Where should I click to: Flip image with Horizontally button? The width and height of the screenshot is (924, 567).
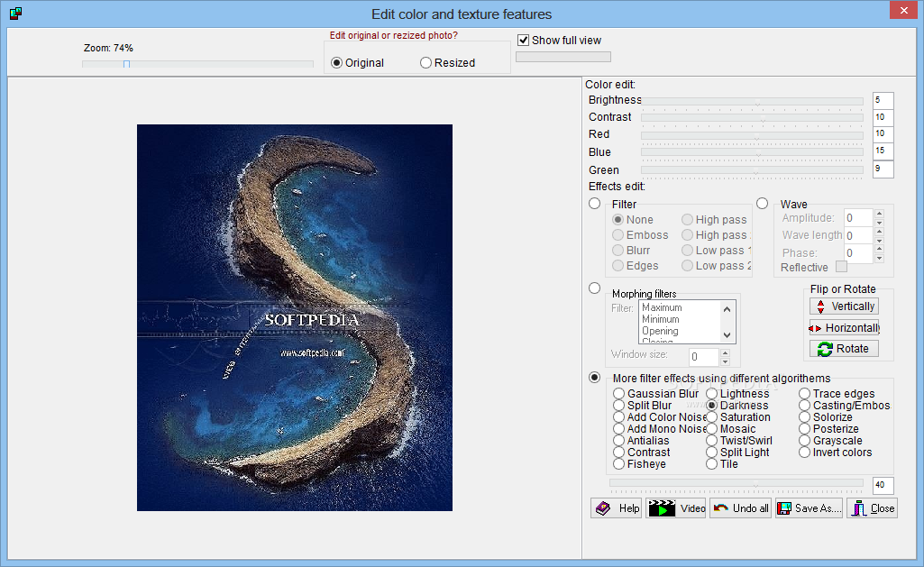[844, 328]
